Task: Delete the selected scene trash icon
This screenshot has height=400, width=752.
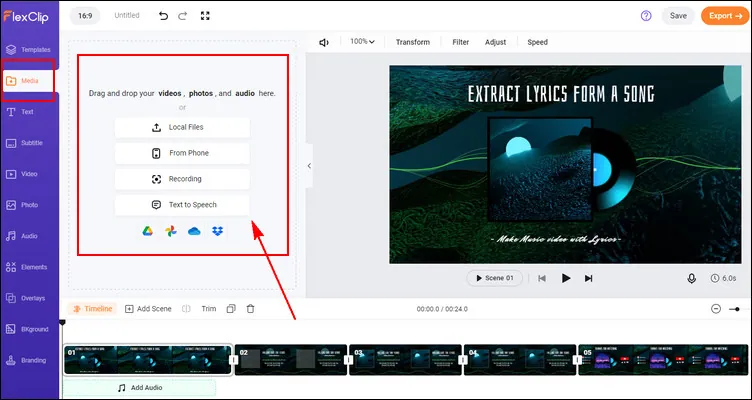Action: (x=250, y=309)
